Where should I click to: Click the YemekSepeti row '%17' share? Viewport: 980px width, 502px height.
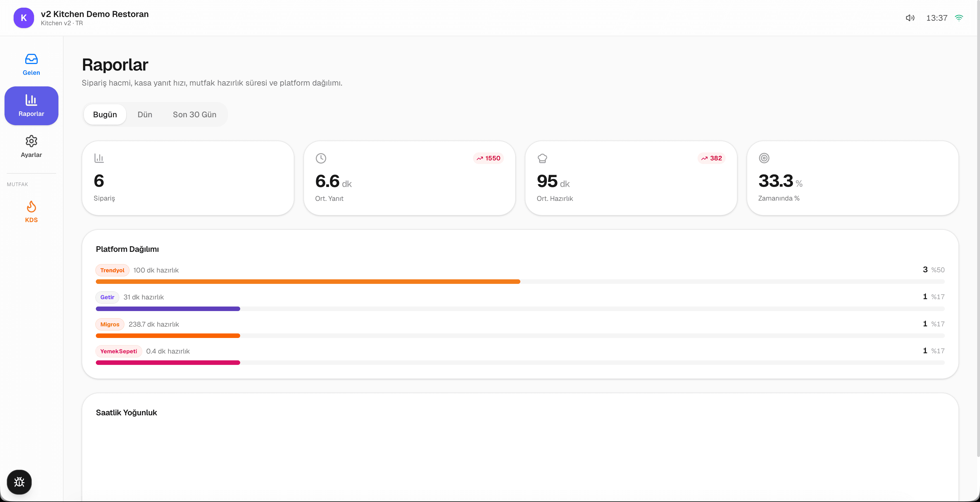coord(938,351)
